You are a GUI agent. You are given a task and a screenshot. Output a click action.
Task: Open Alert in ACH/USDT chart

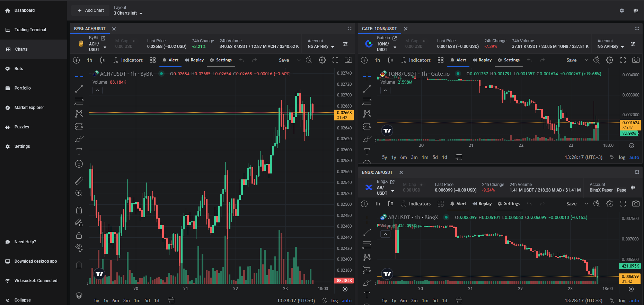[x=170, y=60]
